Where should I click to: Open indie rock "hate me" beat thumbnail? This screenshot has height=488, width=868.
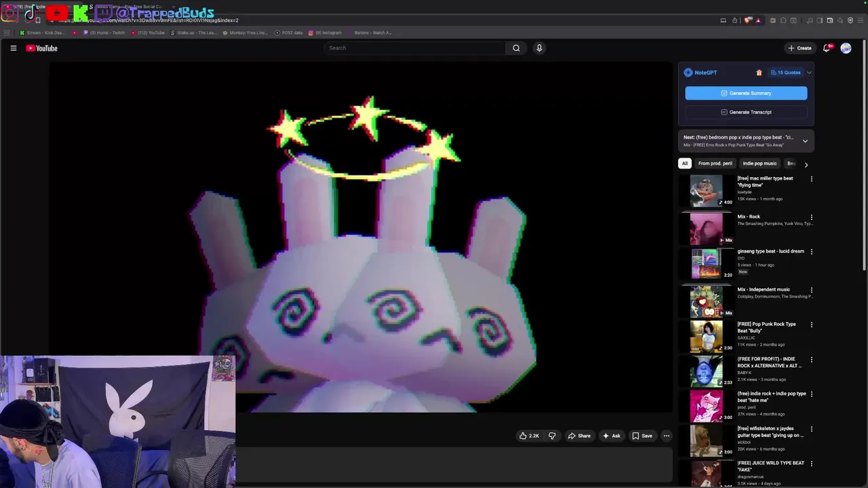706,406
